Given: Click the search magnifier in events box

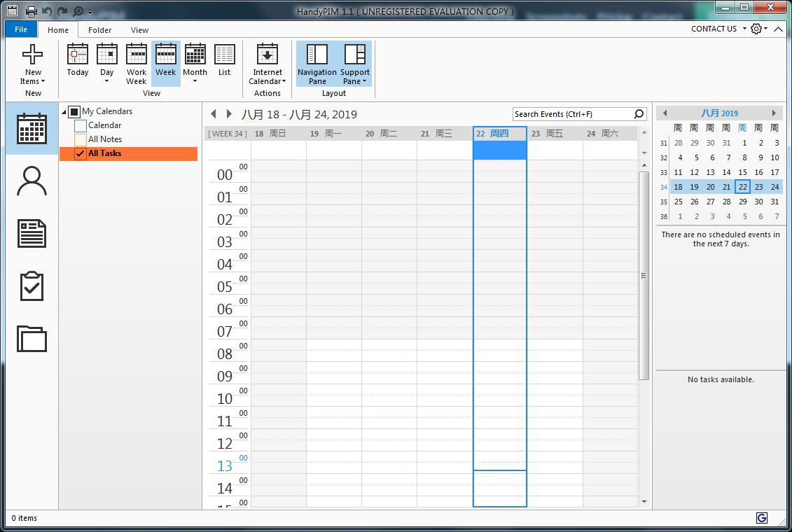Looking at the screenshot, I should [639, 114].
